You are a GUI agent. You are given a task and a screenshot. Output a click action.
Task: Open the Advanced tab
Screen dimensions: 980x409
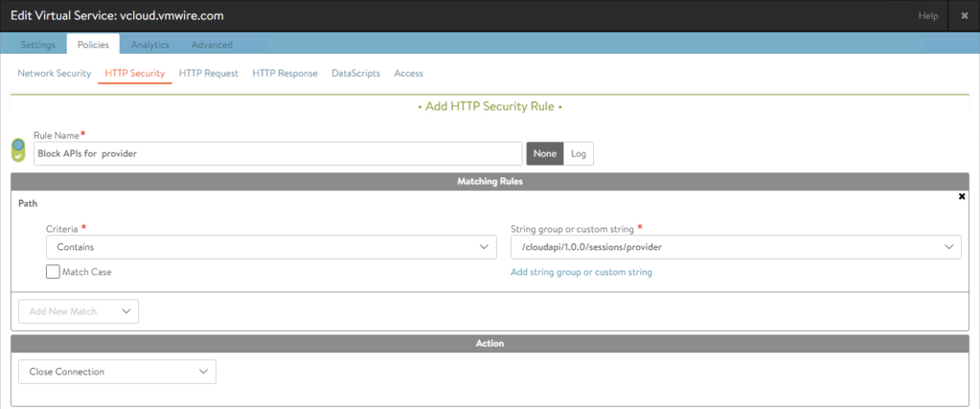211,44
